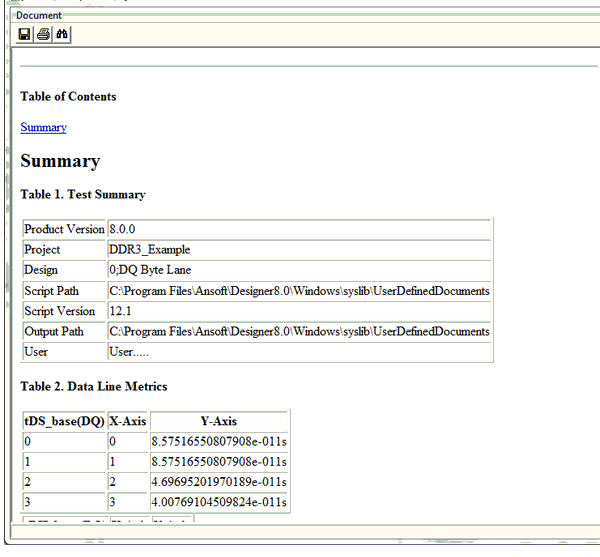Click the Table of Contents heading

click(68, 97)
